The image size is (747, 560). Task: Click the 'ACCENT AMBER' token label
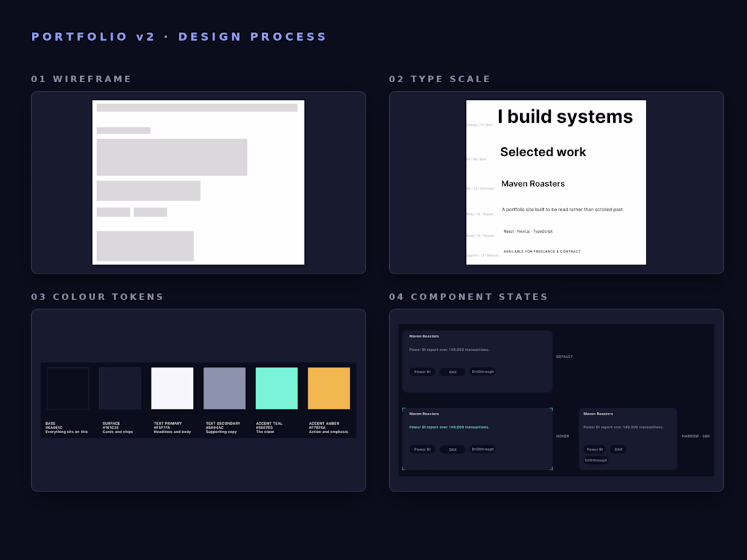(x=324, y=424)
